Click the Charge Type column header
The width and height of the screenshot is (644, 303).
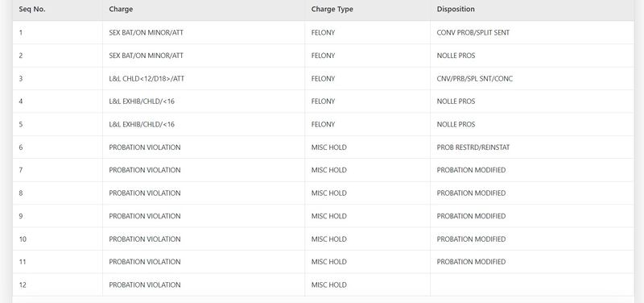tap(332, 9)
